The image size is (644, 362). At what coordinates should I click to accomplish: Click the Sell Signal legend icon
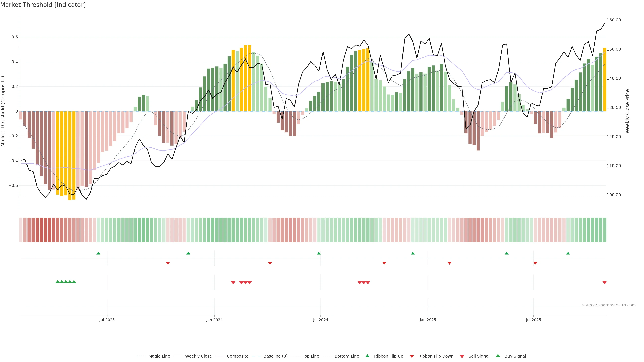pyautogui.click(x=462, y=356)
